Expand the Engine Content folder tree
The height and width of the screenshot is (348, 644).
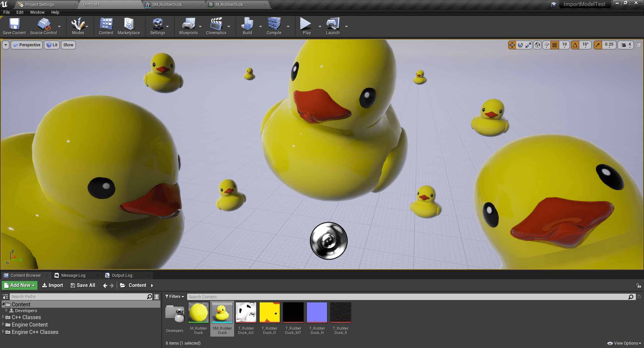(x=3, y=324)
